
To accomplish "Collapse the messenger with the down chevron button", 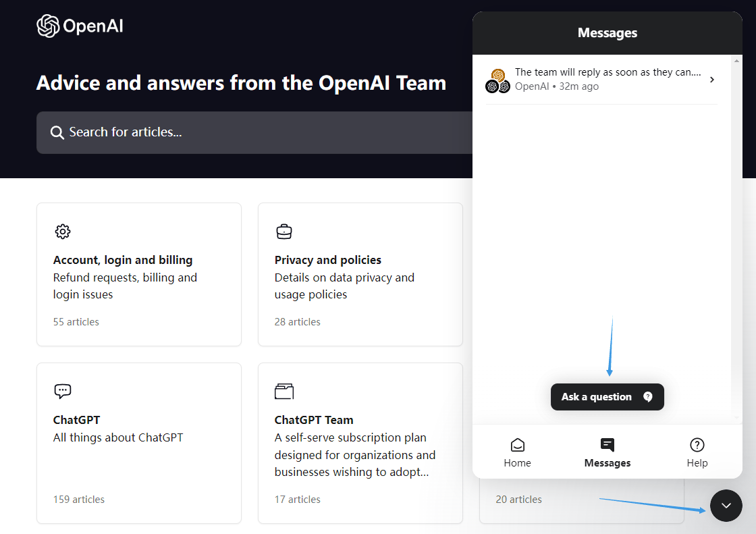I will click(x=726, y=505).
